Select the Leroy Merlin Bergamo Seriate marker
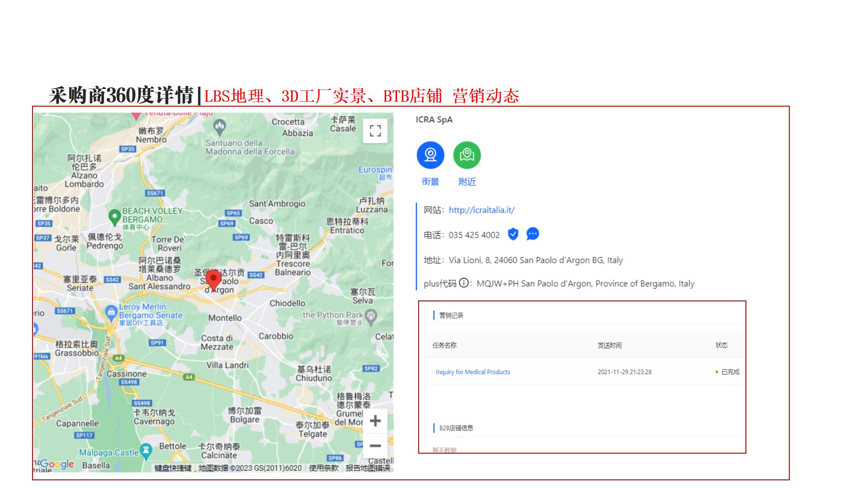868x488 pixels. click(111, 312)
